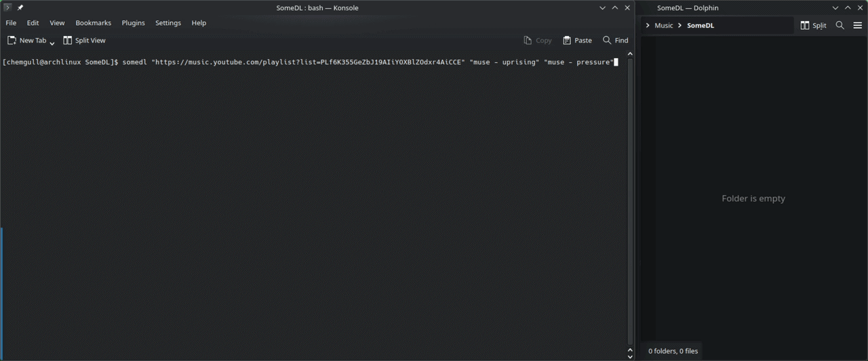Click the playlist URL in the terminal command

[x=309, y=62]
